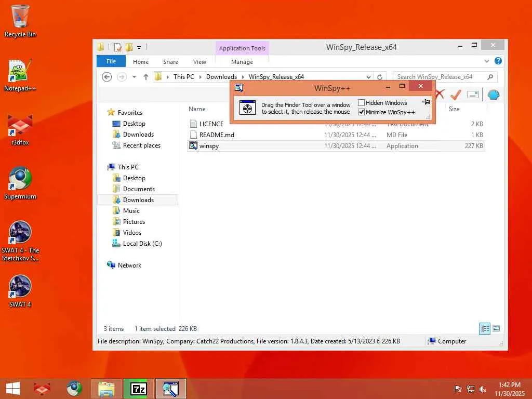Click the Back navigation arrow
This screenshot has width=532, height=399.
point(107,77)
